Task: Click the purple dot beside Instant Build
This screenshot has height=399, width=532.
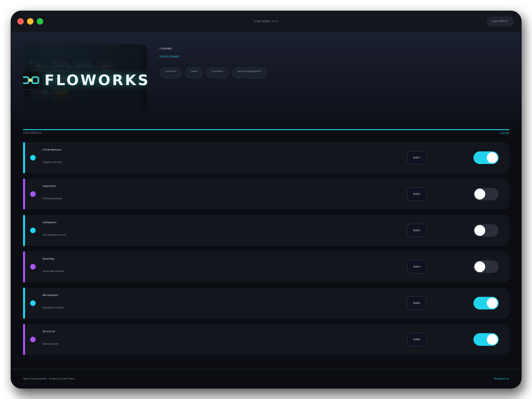Action: coord(33,194)
